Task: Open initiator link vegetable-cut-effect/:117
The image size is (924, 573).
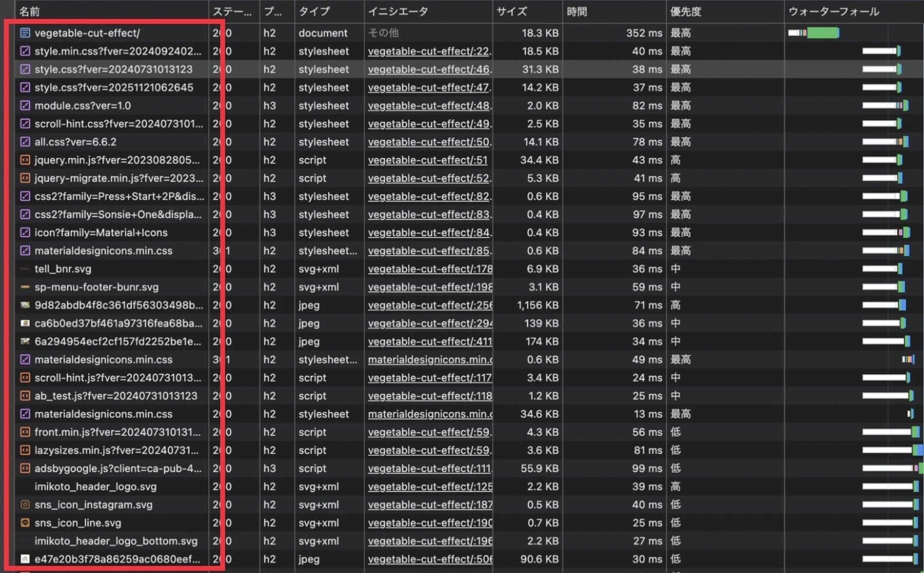Action: coord(430,378)
